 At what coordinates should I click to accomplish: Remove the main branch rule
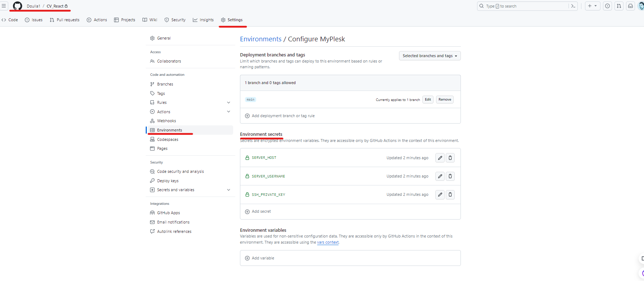click(445, 100)
